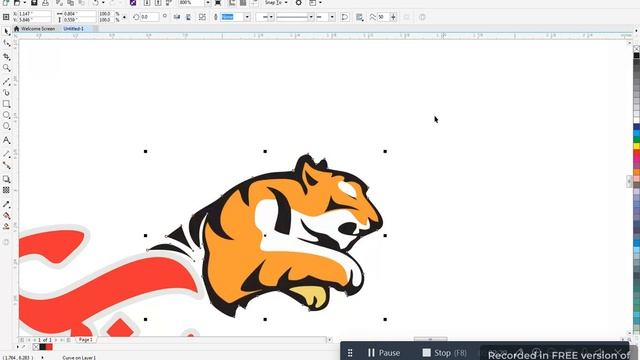
Task: Select the Crop tool
Action: (6, 56)
